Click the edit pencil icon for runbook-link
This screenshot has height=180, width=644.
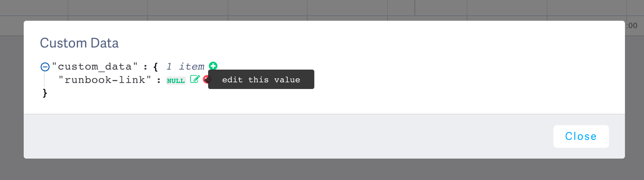click(195, 79)
